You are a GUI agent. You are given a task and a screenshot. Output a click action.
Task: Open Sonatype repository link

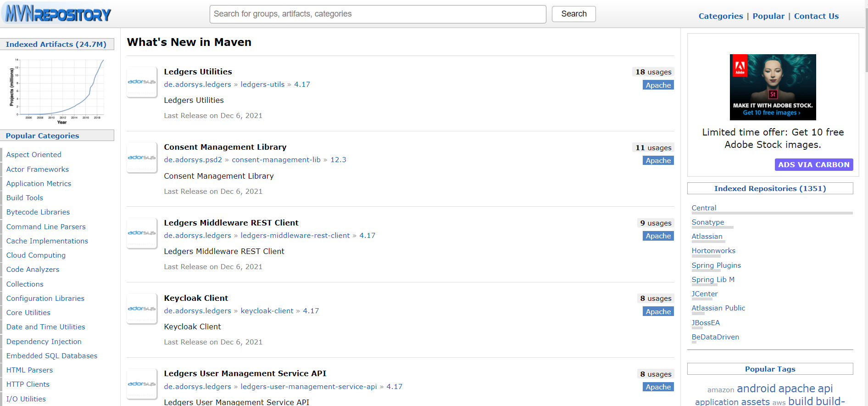coord(708,222)
